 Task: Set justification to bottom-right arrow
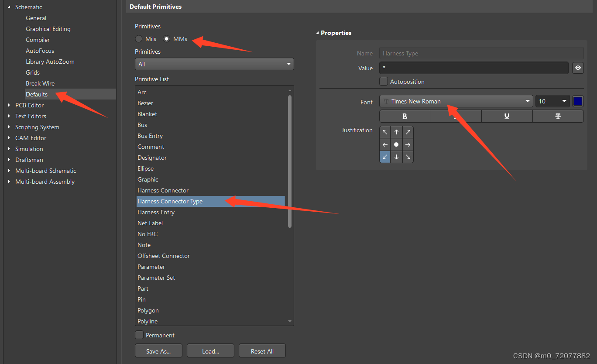coord(408,157)
